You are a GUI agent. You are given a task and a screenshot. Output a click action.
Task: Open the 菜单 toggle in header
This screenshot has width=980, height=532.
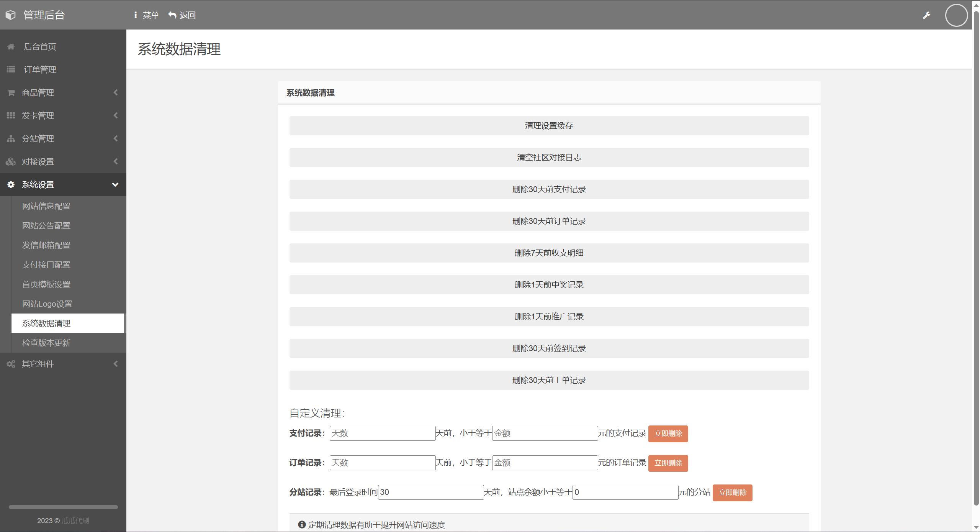146,15
